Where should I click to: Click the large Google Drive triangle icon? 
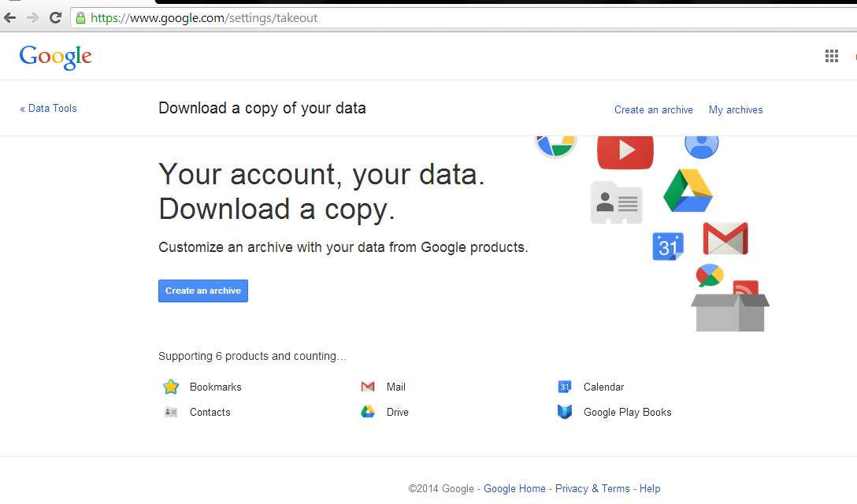688,191
